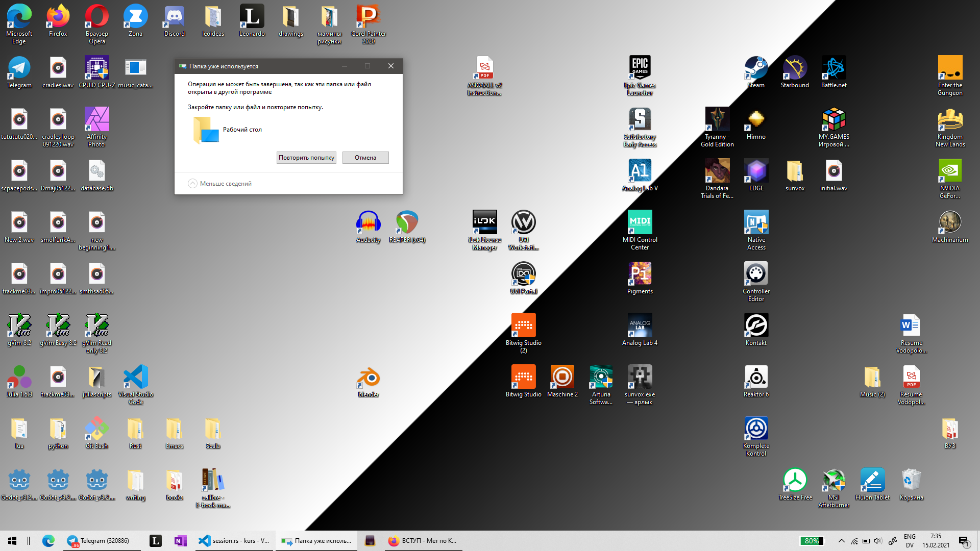Select database.db file on desktop
The width and height of the screenshot is (980, 551).
[97, 175]
